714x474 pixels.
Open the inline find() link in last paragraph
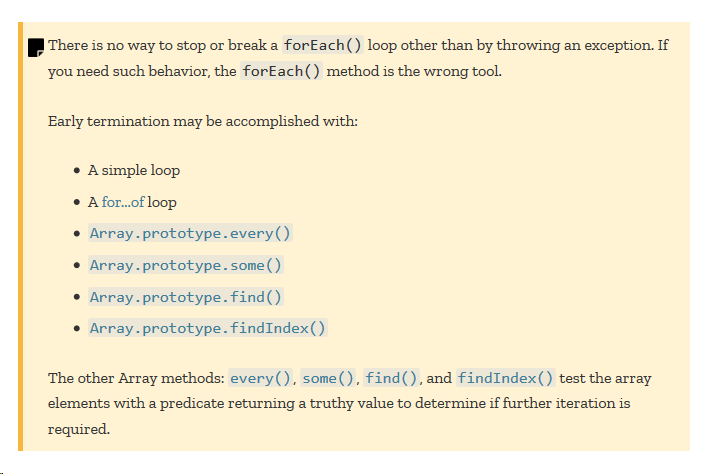click(391, 378)
